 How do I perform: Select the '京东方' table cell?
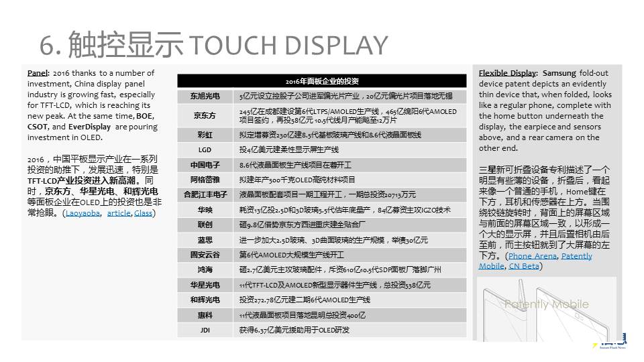pyautogui.click(x=205, y=115)
